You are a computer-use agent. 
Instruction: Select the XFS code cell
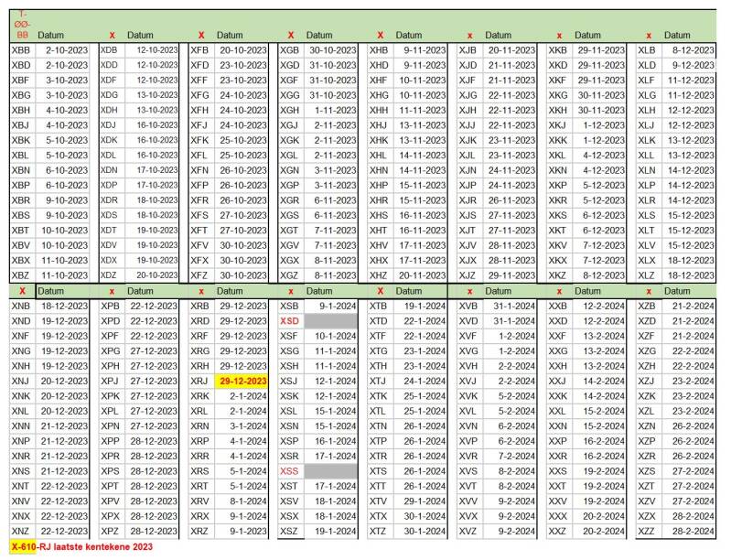click(x=199, y=215)
